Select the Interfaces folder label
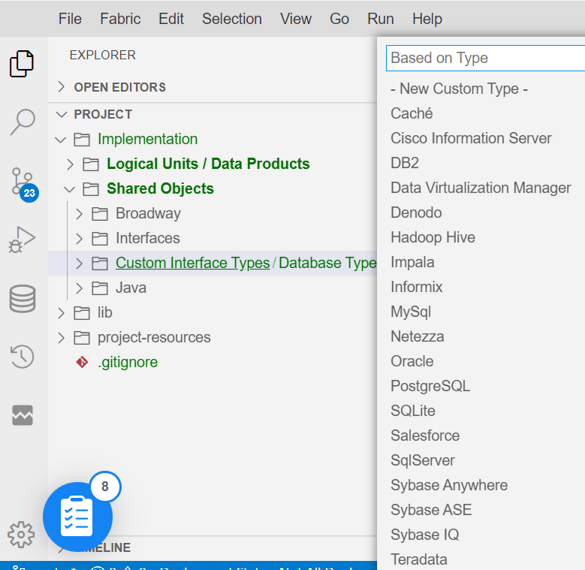Viewport: 585px width, 570px height. 148,238
